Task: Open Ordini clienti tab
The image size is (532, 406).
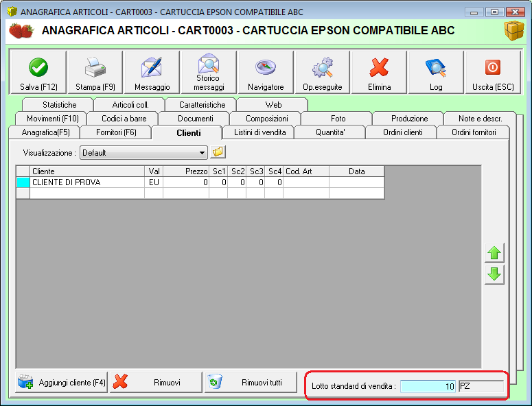Action: click(x=402, y=132)
